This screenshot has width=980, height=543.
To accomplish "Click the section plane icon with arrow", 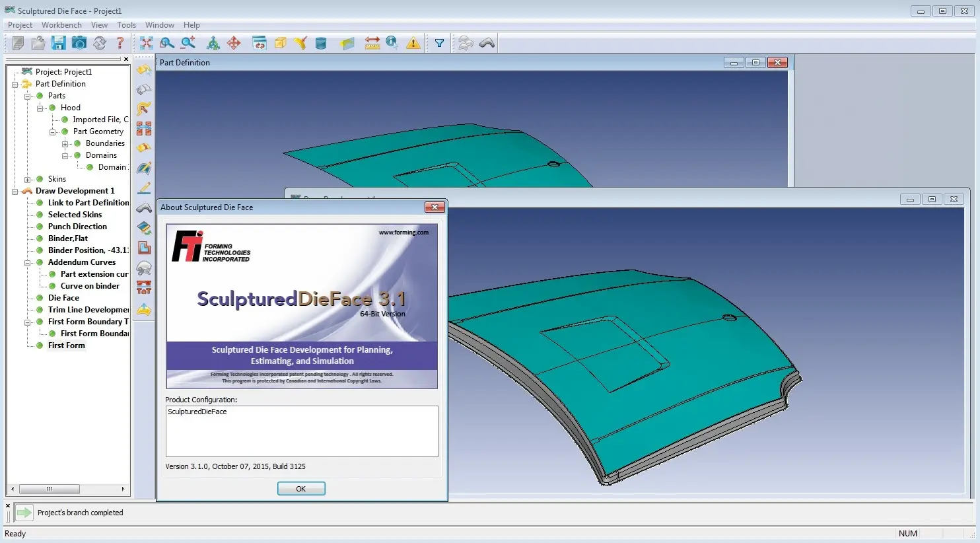I will 347,43.
